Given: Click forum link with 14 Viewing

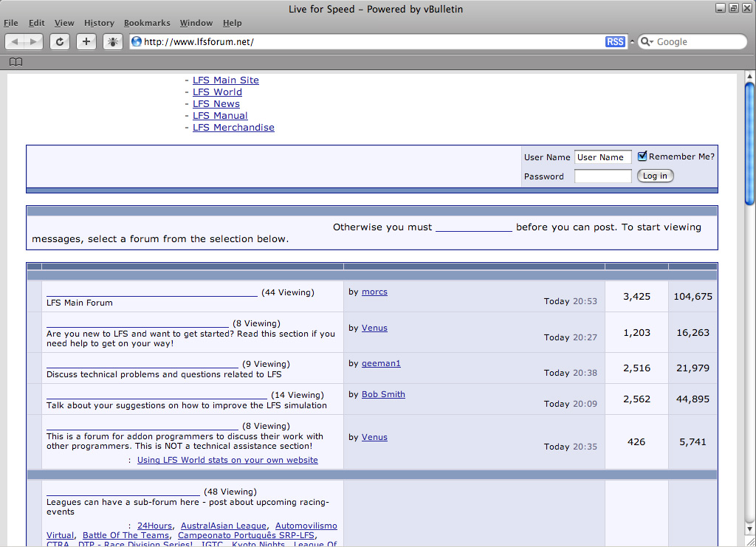Looking at the screenshot, I should coord(157,395).
